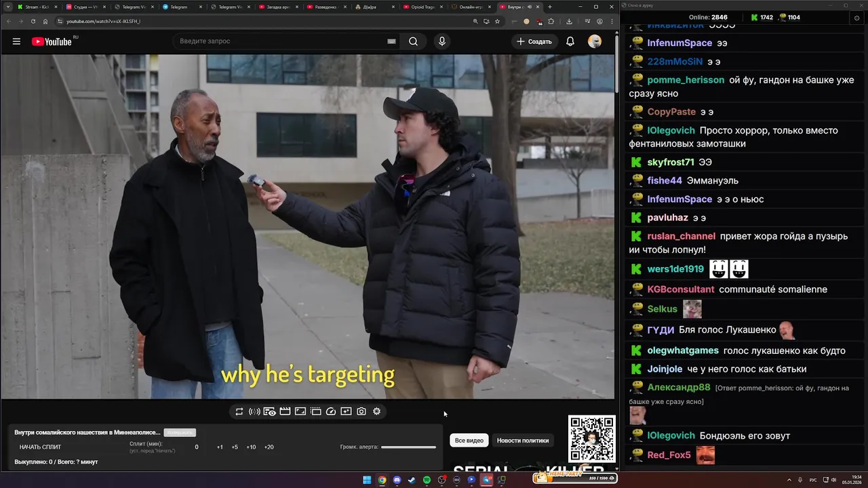
Task: Open the YouTube account avatar menu
Action: click(595, 41)
